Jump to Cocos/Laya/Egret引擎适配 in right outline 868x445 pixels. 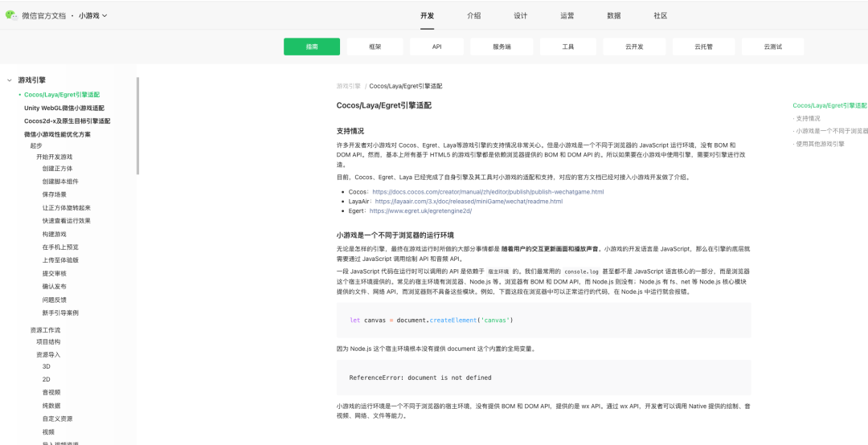click(x=829, y=105)
